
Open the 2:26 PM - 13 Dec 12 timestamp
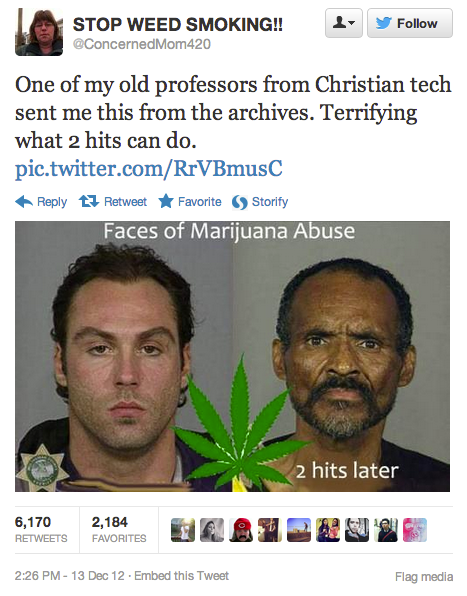coord(70,576)
